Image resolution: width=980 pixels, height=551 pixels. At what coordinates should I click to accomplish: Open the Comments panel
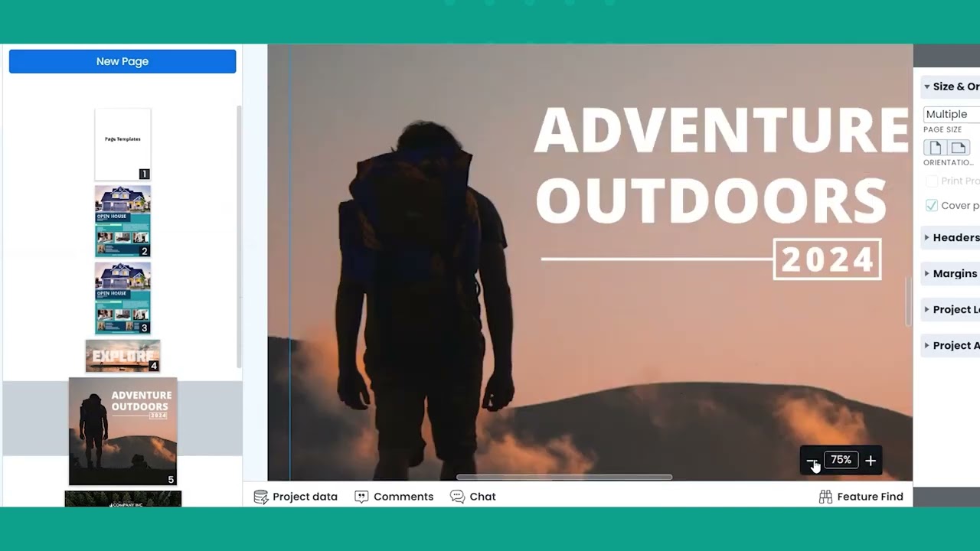pos(394,497)
